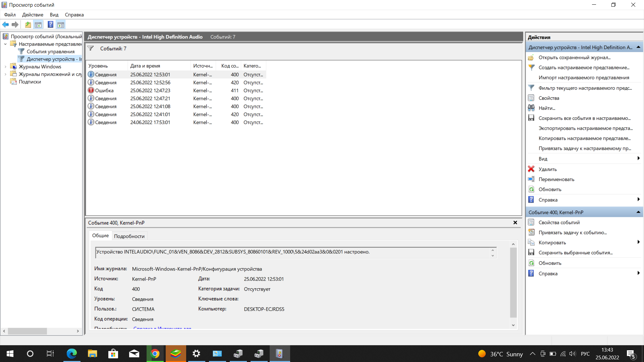Save all events using the floppy disk icon
644x362 pixels.
(x=531, y=118)
